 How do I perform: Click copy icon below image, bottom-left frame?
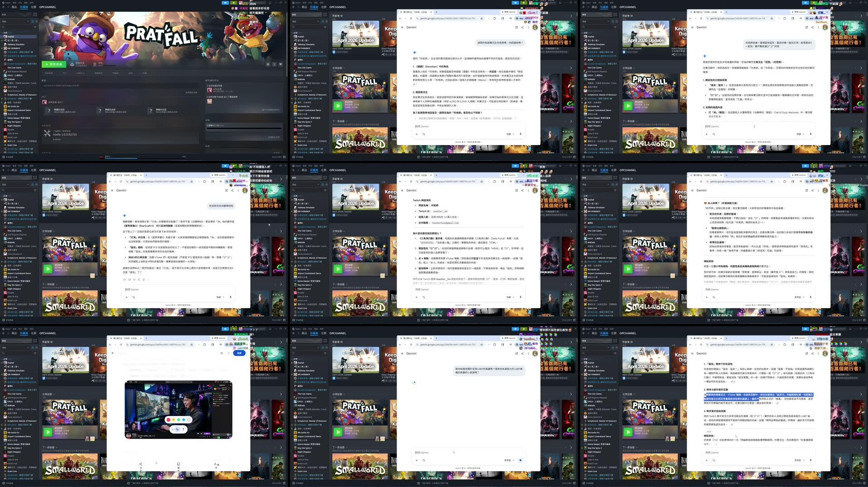pyautogui.click(x=179, y=464)
